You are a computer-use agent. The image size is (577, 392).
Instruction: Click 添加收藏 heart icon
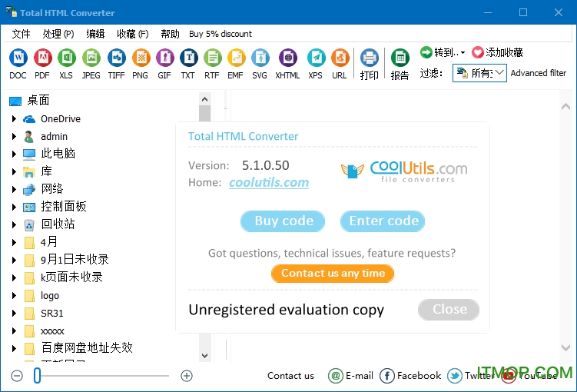click(x=478, y=52)
